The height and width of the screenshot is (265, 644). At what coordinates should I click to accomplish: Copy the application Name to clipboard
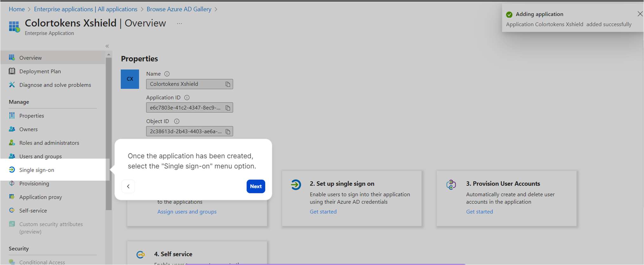(228, 84)
